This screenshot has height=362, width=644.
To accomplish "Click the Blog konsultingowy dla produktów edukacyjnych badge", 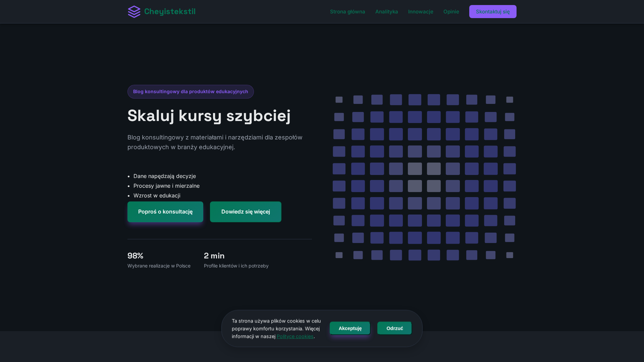I will click(x=191, y=92).
